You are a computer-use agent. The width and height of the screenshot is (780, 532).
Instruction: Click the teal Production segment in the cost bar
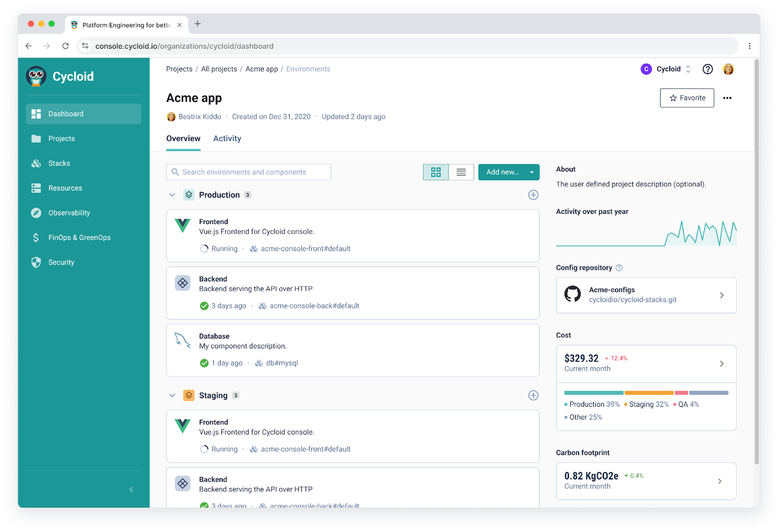tap(593, 393)
